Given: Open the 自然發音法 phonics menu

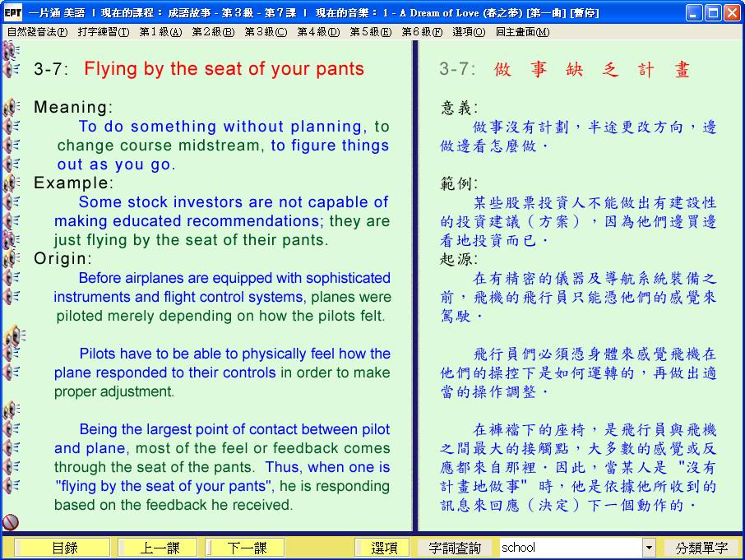Looking at the screenshot, I should (37, 32).
